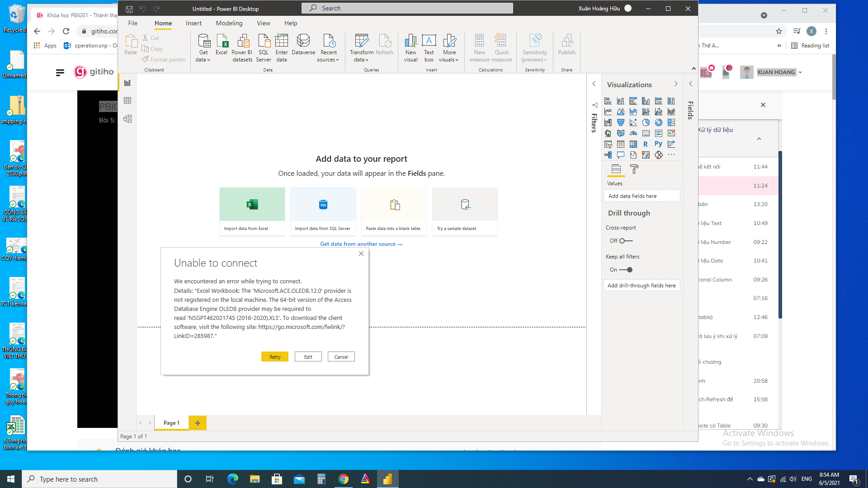The image size is (868, 488).
Task: Click Edit in the error dialog
Action: 308,357
